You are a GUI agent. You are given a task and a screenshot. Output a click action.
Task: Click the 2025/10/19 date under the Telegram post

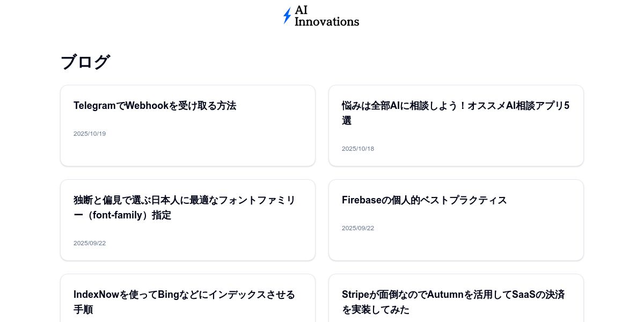click(90, 134)
